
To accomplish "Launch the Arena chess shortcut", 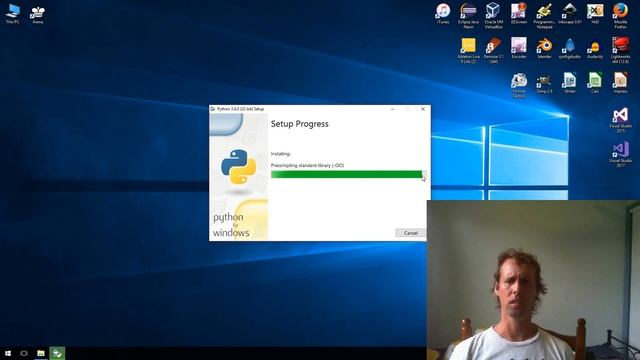I will [38, 14].
